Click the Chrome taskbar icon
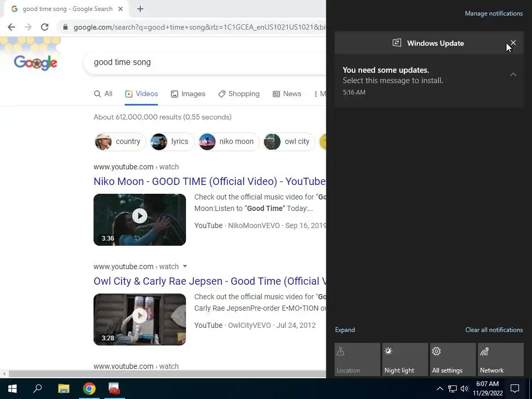This screenshot has width=532, height=399. click(x=89, y=389)
